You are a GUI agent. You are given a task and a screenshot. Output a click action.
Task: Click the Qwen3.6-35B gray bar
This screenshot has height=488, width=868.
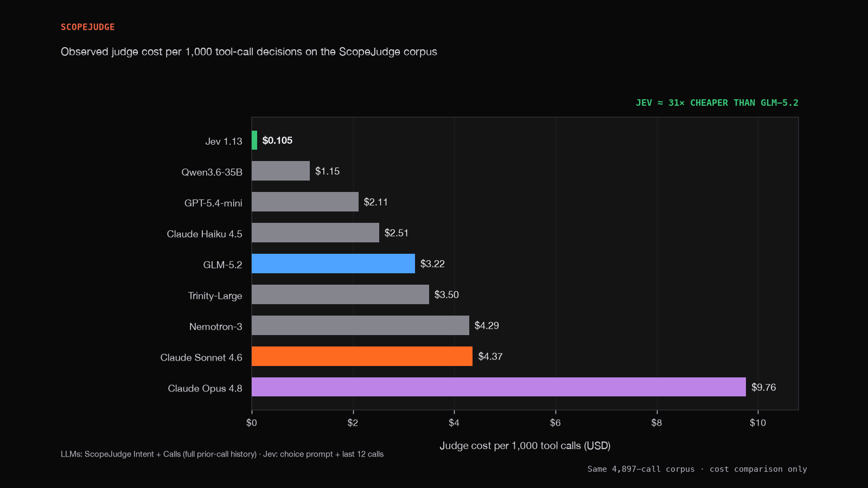[x=280, y=171]
